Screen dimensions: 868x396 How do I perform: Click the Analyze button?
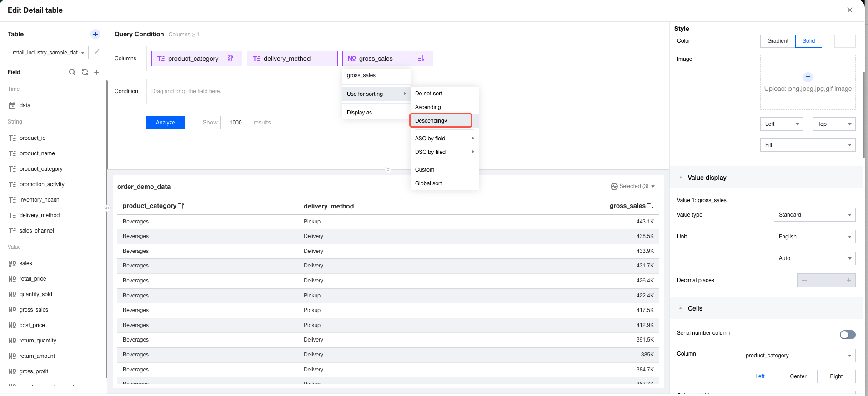pos(165,123)
